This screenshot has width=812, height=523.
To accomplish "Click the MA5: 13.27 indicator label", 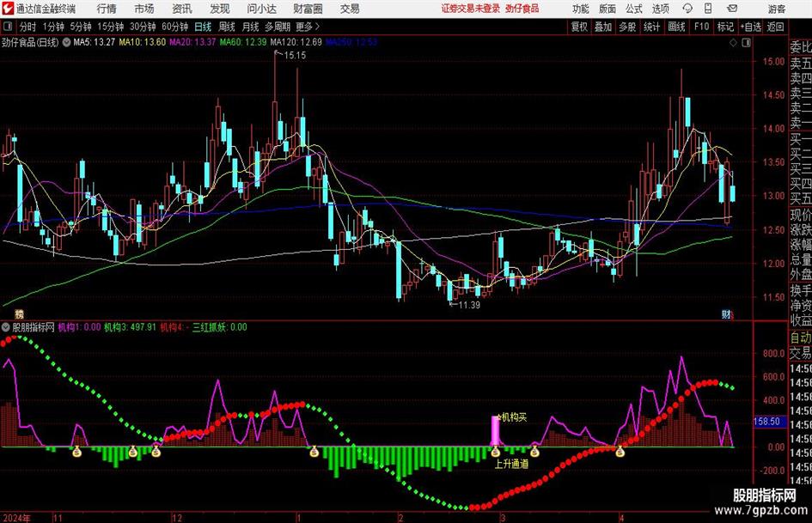I will [x=95, y=42].
